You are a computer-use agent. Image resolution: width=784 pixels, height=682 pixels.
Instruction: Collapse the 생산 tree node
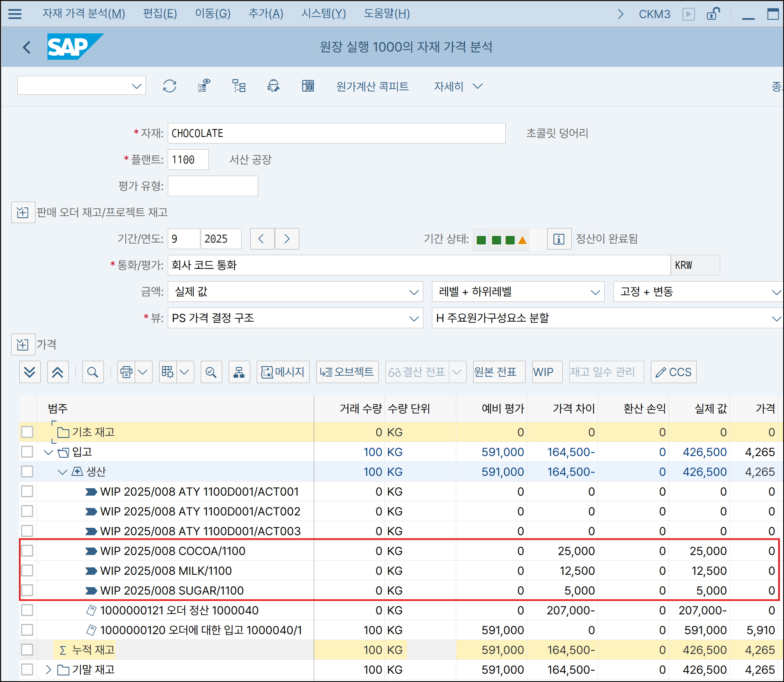point(63,472)
